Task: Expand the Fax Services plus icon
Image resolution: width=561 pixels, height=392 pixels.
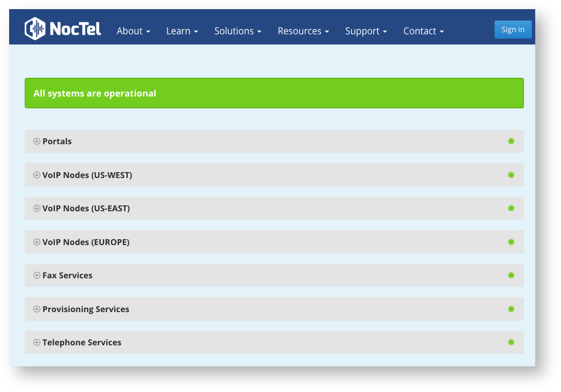Action: (37, 275)
